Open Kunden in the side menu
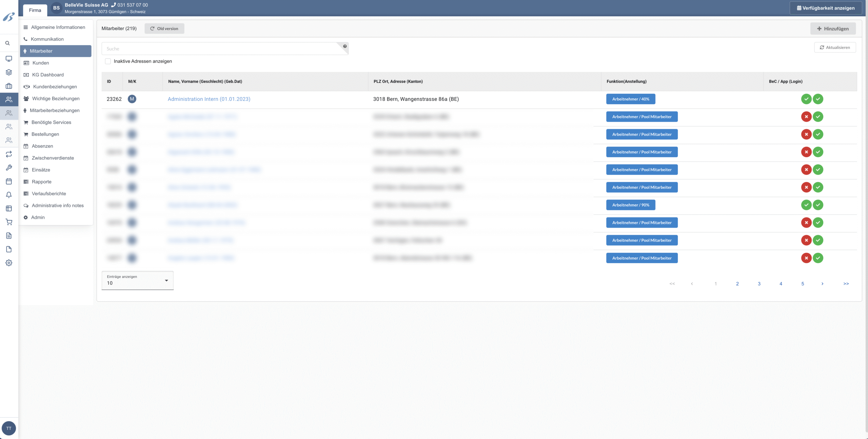868x439 pixels. 41,63
